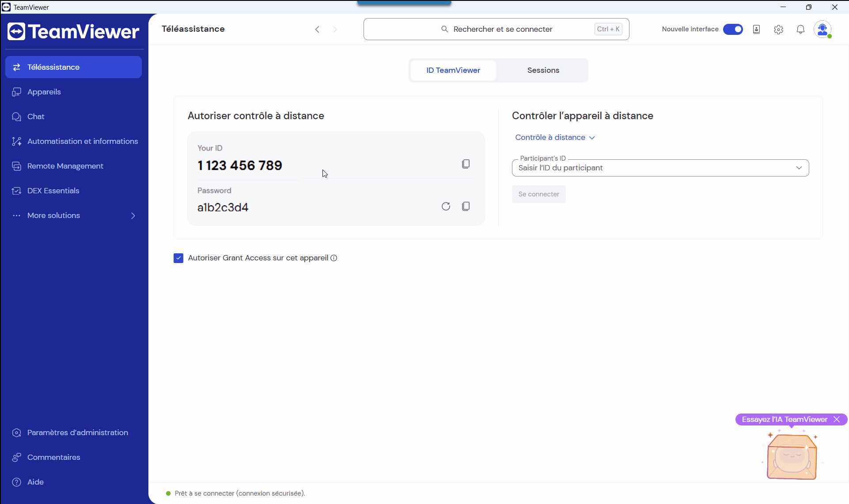Click the Essayez l'IA TeamViewer label

785,419
